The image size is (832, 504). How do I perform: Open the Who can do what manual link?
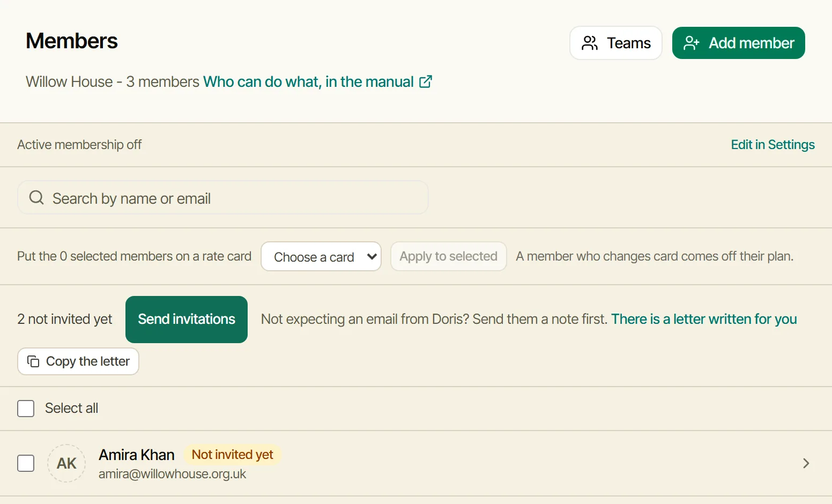[x=317, y=81]
